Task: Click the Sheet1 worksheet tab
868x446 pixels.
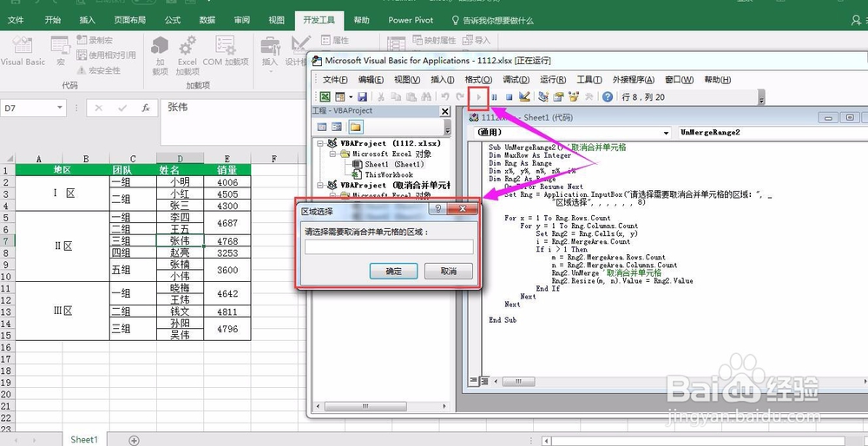Action: [x=83, y=439]
